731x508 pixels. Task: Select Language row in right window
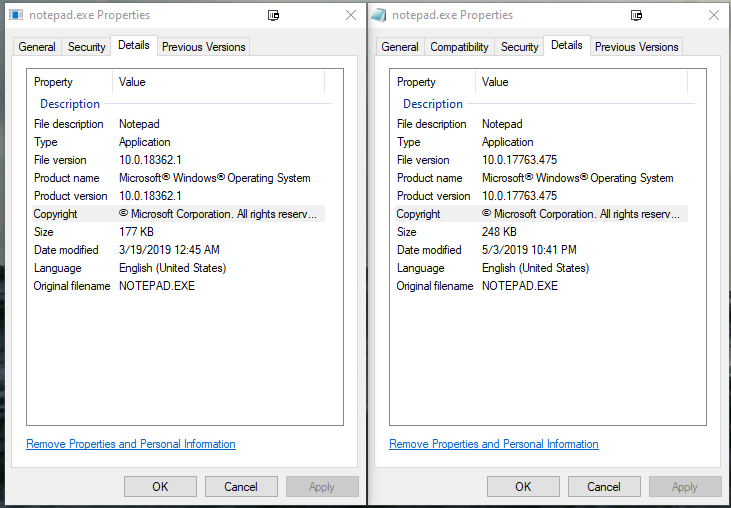point(541,268)
